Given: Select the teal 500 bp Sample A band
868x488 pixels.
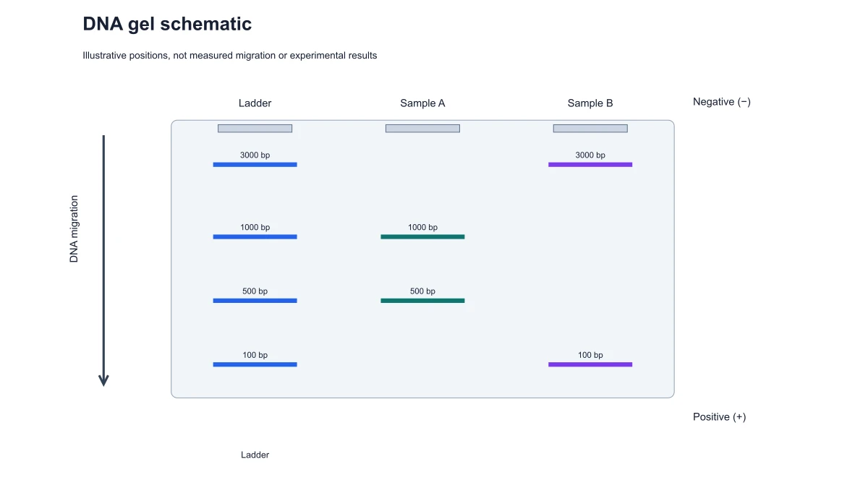Looking at the screenshot, I should 422,301.
